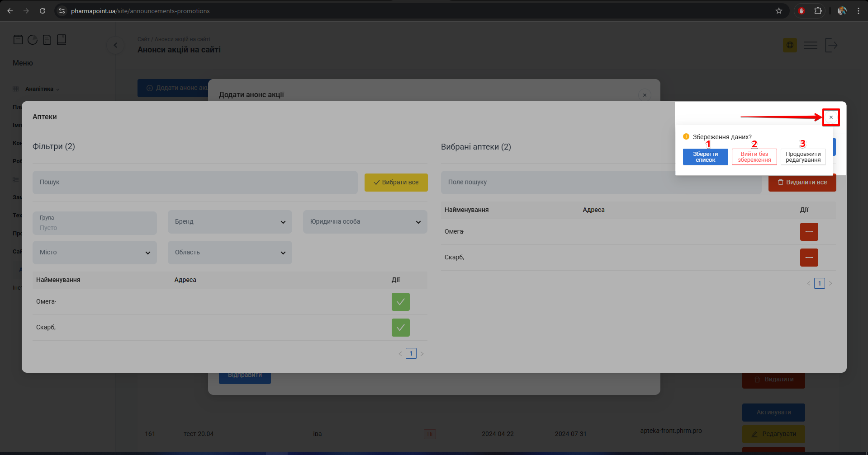This screenshot has width=868, height=455.
Task: Open the Область dropdown
Action: [x=230, y=253]
